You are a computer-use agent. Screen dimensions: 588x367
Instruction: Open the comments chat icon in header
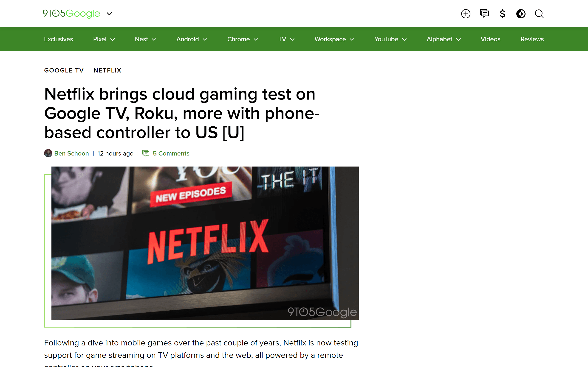(x=484, y=13)
